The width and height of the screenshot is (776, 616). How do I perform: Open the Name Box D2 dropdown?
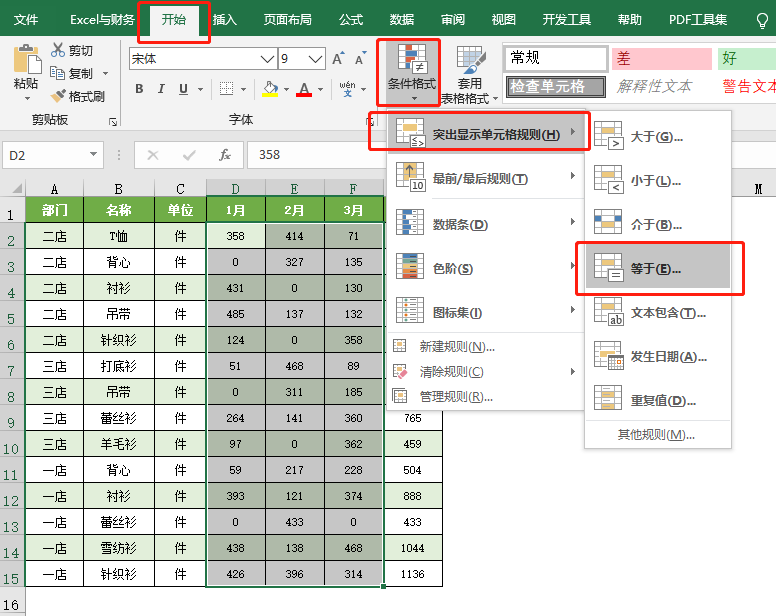tap(93, 154)
